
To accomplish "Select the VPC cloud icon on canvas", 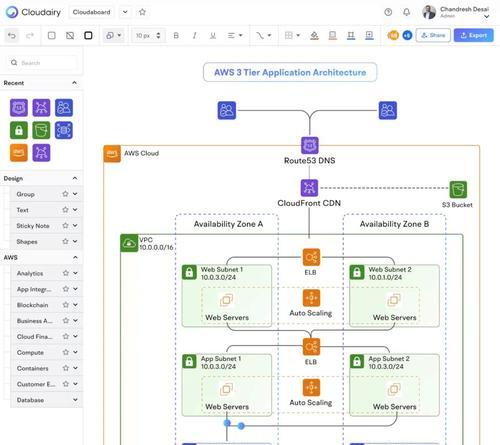I will click(129, 243).
